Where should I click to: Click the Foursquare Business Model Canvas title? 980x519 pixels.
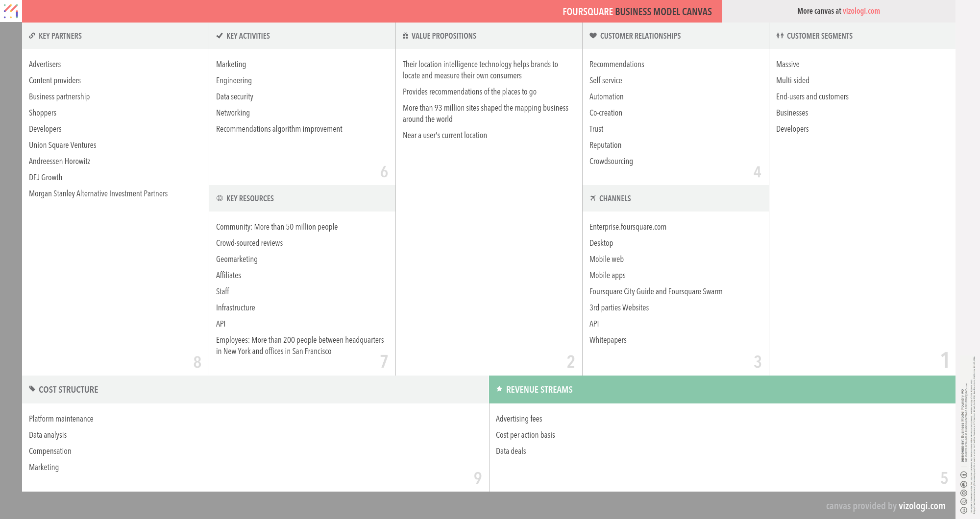point(637,12)
